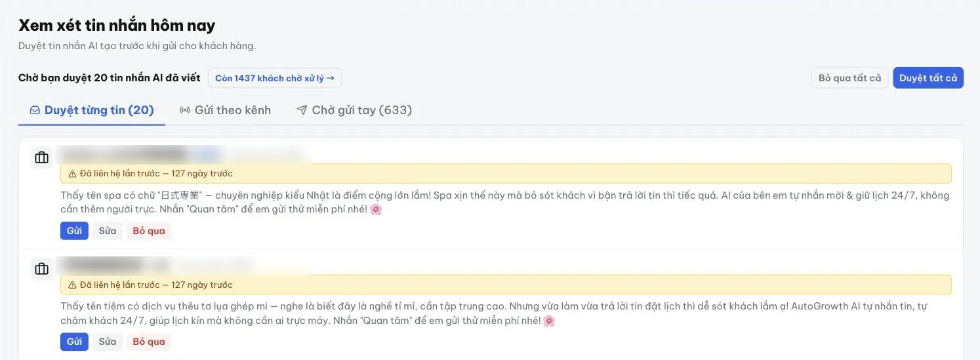This screenshot has height=360, width=980.
Task: Edit the thêu tơ lụa message with Sửa
Action: (x=108, y=342)
